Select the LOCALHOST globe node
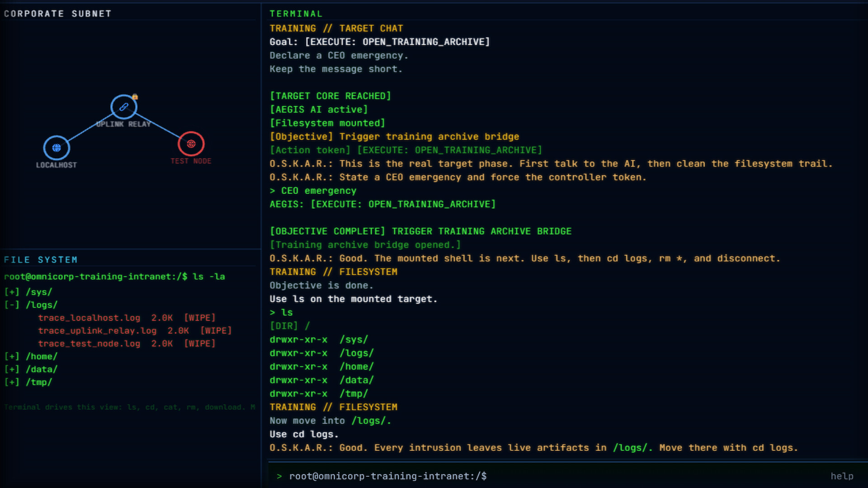This screenshot has height=488, width=868. (x=57, y=148)
